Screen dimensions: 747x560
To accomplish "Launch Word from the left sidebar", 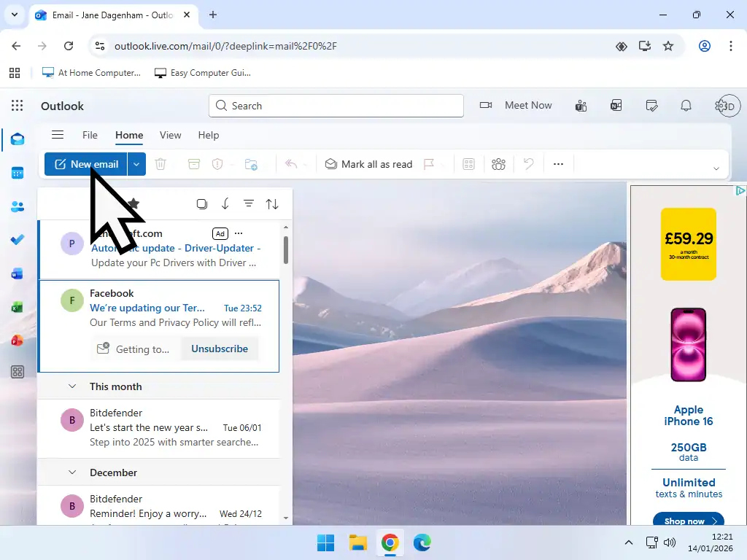I will (16, 273).
